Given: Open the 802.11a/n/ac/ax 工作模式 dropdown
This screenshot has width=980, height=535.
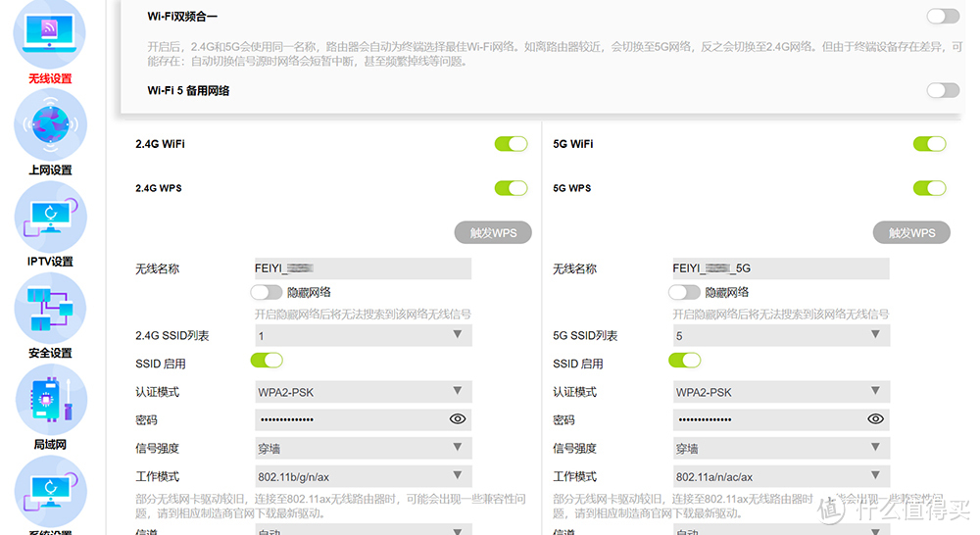Looking at the screenshot, I should (781, 476).
